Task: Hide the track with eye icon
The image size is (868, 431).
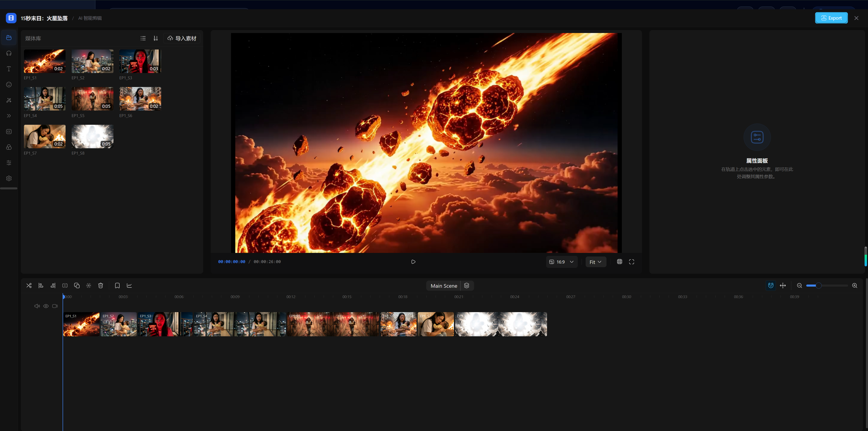Action: pos(46,306)
